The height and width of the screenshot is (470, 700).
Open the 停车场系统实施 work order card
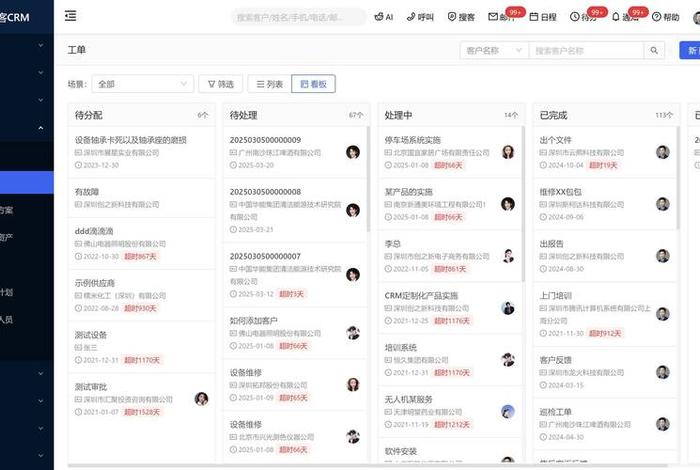pos(450,152)
